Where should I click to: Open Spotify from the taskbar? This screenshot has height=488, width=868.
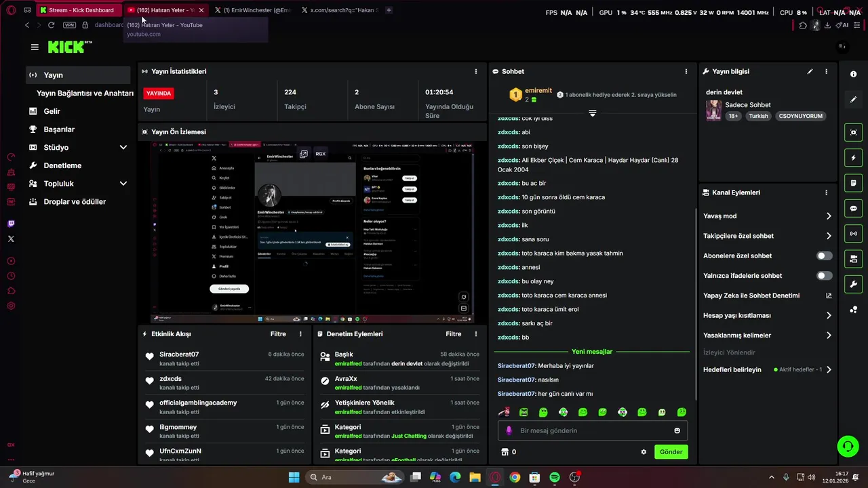point(555,477)
